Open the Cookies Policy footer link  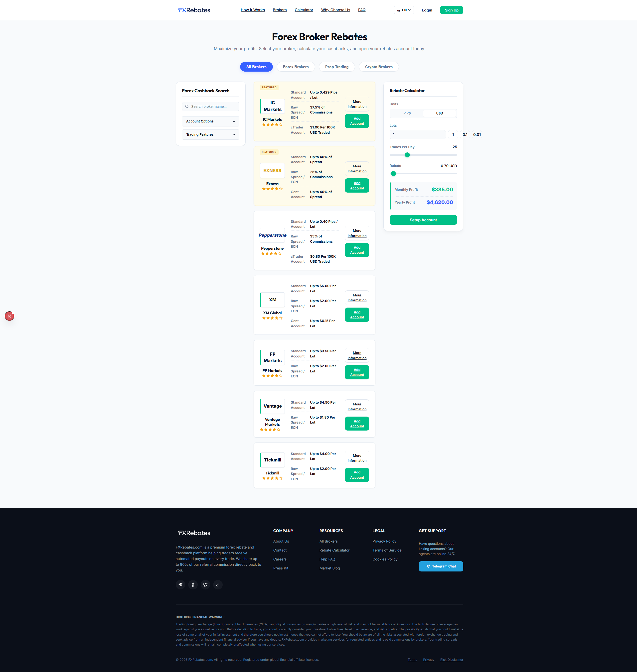385,559
